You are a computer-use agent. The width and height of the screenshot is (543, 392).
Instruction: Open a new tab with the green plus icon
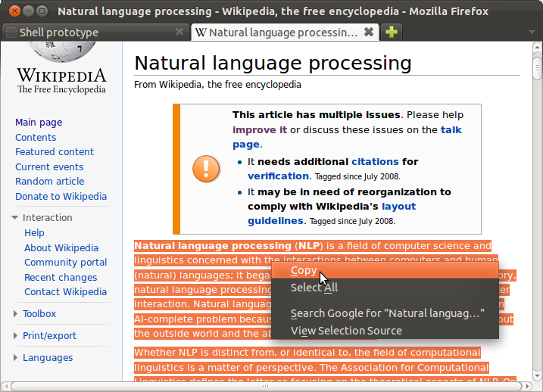392,33
